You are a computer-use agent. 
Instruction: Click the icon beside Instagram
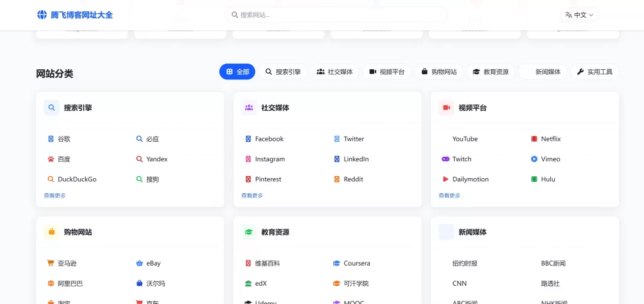[248, 159]
